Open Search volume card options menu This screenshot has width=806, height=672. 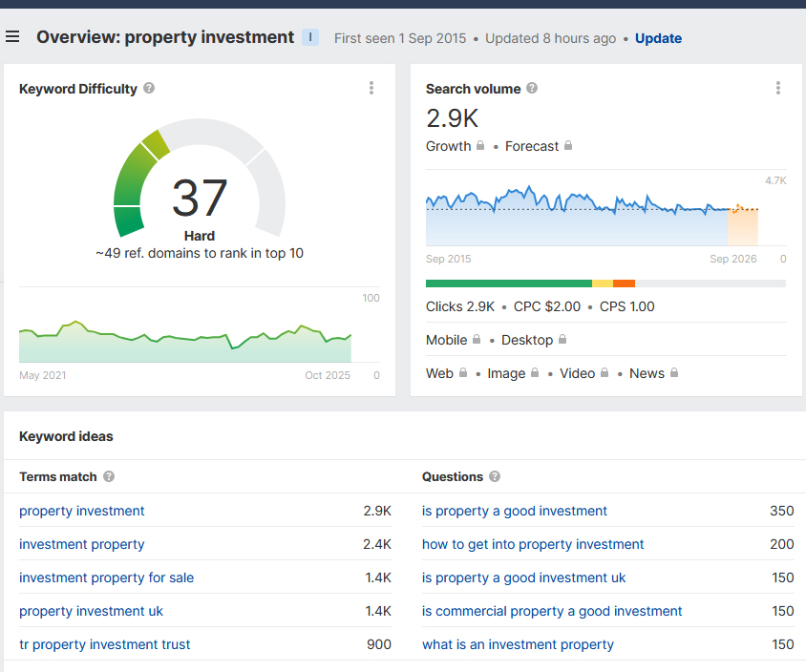(778, 89)
